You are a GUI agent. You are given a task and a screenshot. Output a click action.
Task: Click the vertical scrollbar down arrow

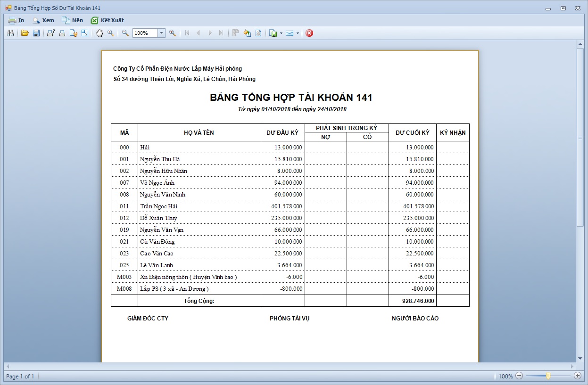tap(580, 359)
